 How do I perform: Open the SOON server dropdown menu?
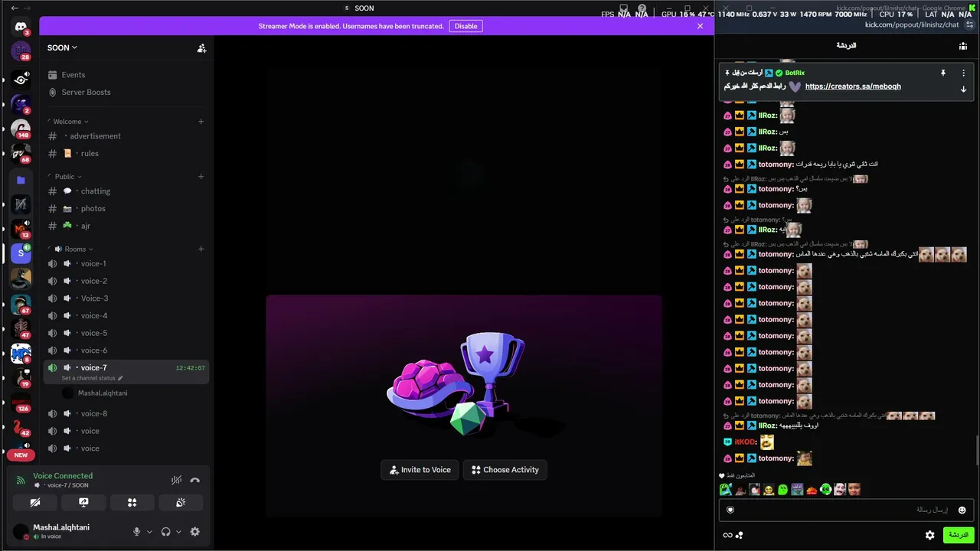pyautogui.click(x=62, y=47)
